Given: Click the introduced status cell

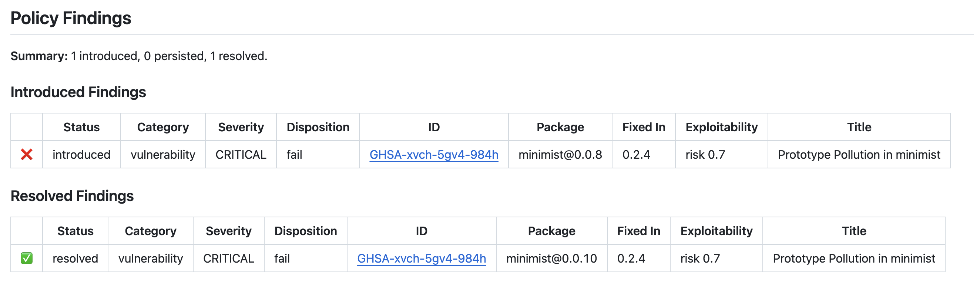Looking at the screenshot, I should [x=81, y=155].
